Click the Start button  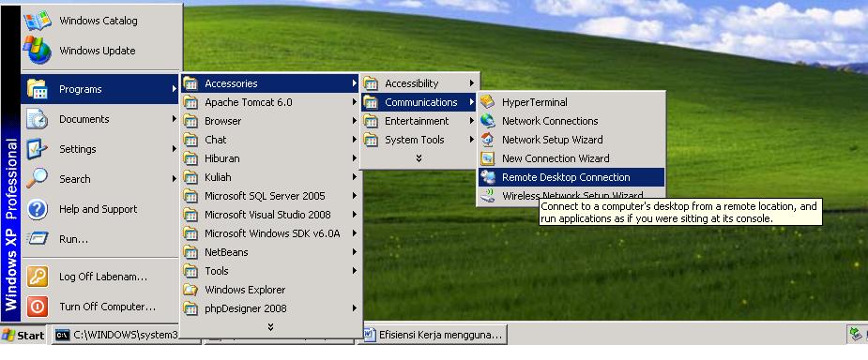(23, 335)
